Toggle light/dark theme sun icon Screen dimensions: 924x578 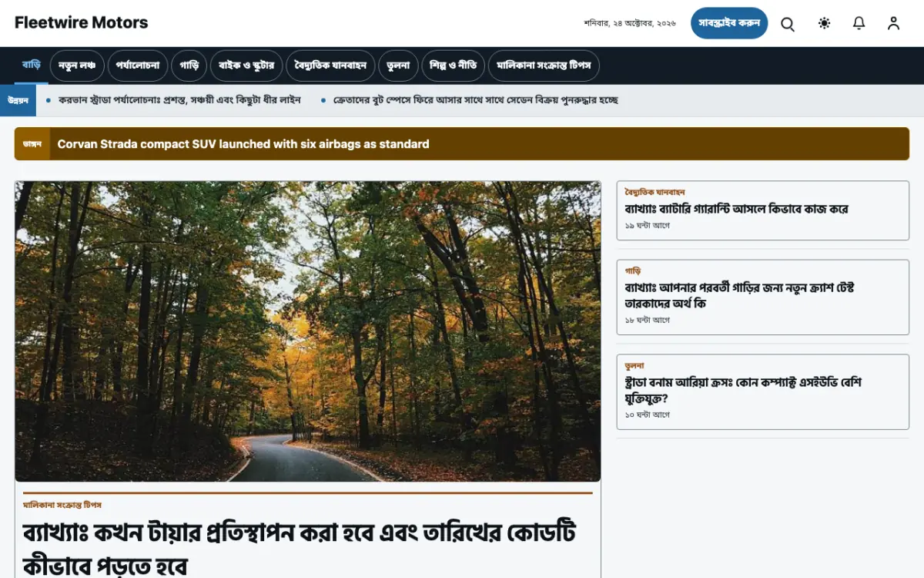tap(824, 23)
